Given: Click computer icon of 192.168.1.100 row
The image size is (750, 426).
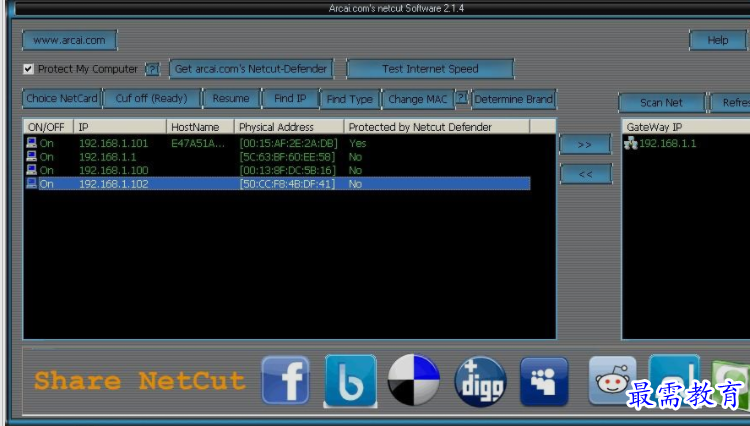Looking at the screenshot, I should point(32,170).
